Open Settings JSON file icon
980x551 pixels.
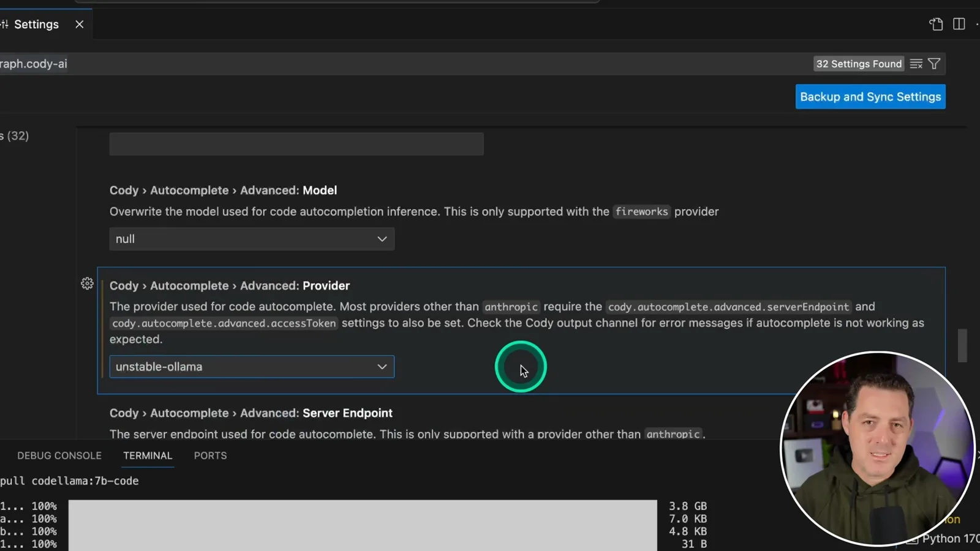click(x=936, y=24)
